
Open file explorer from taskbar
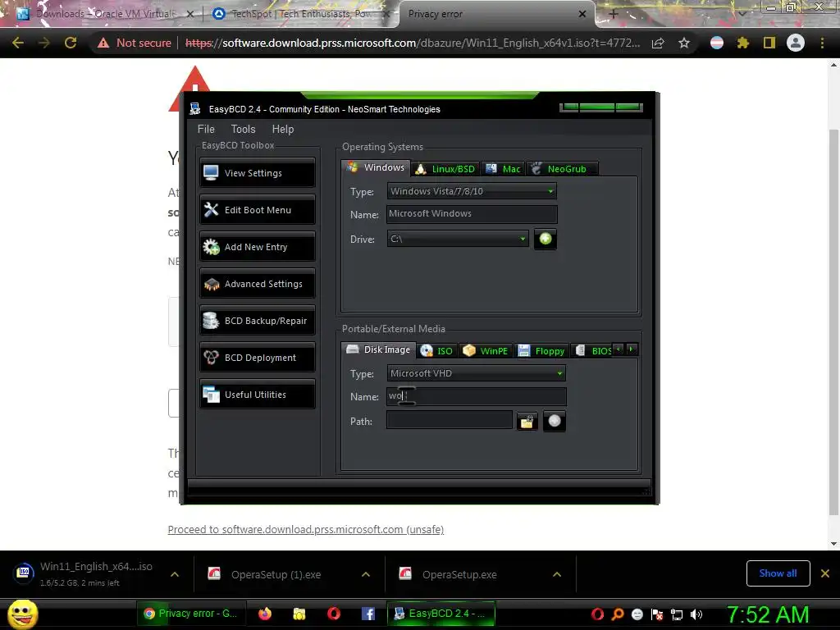[299, 614]
